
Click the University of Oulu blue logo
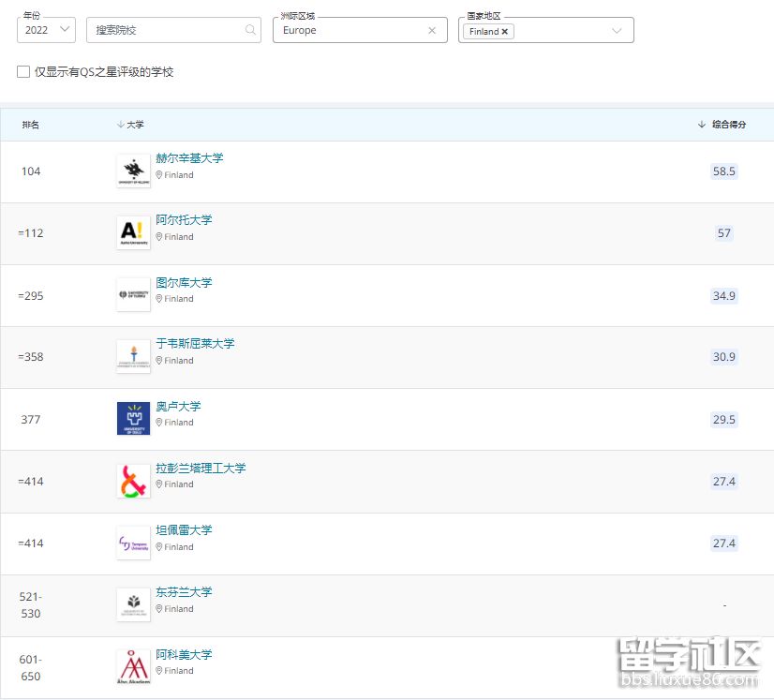pyautogui.click(x=133, y=419)
